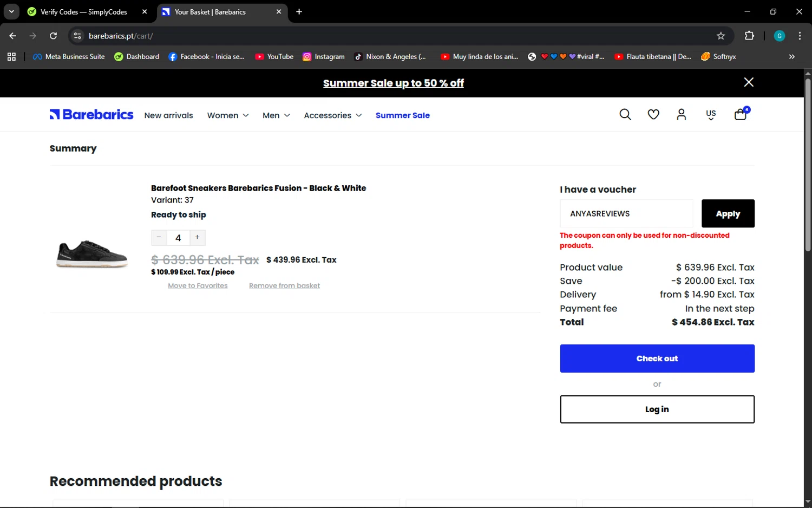The width and height of the screenshot is (812, 508).
Task: Open New arrivals menu item
Action: 168,115
